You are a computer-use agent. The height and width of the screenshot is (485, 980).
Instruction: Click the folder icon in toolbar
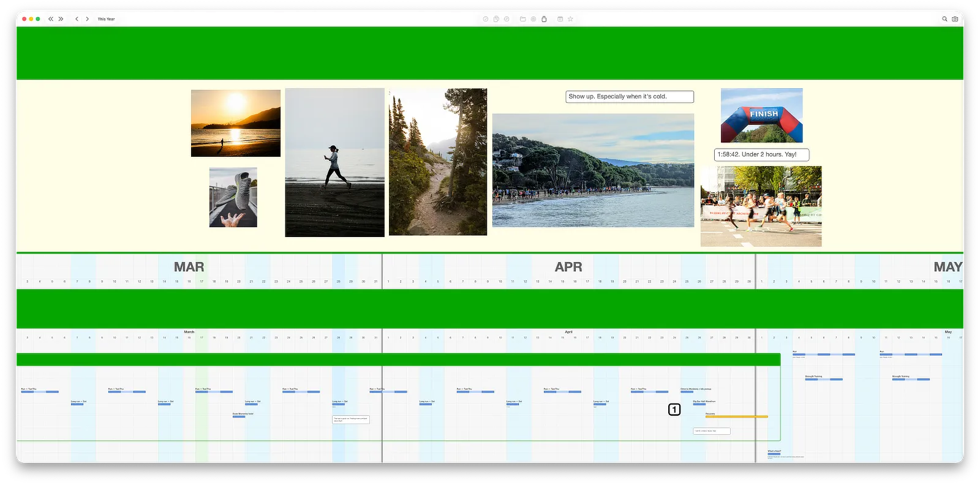pos(523,19)
